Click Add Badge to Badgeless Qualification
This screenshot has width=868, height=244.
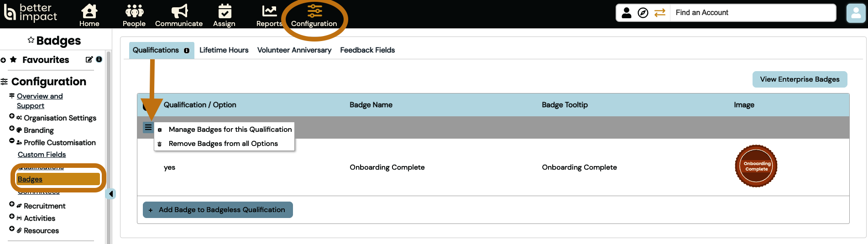coord(218,210)
